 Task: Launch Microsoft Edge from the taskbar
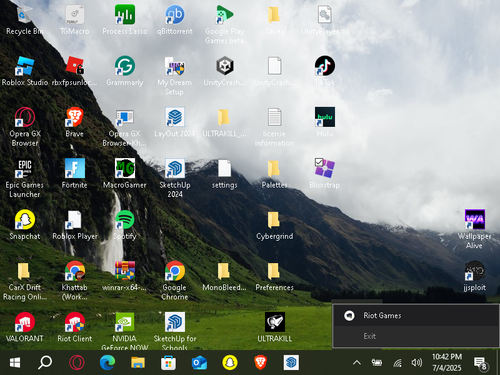click(x=107, y=363)
